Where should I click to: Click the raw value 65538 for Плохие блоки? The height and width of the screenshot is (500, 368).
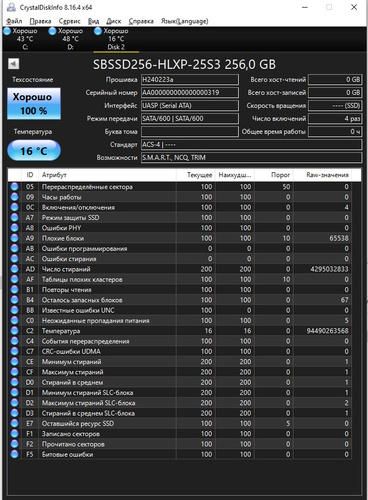[339, 238]
